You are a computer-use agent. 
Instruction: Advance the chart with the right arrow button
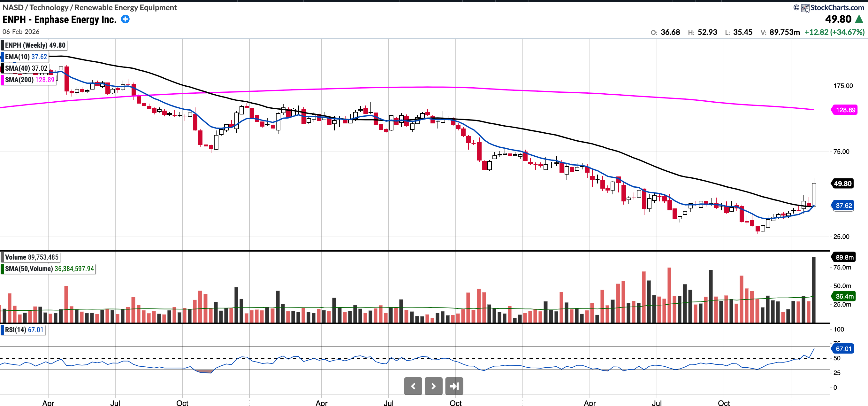[x=433, y=386]
